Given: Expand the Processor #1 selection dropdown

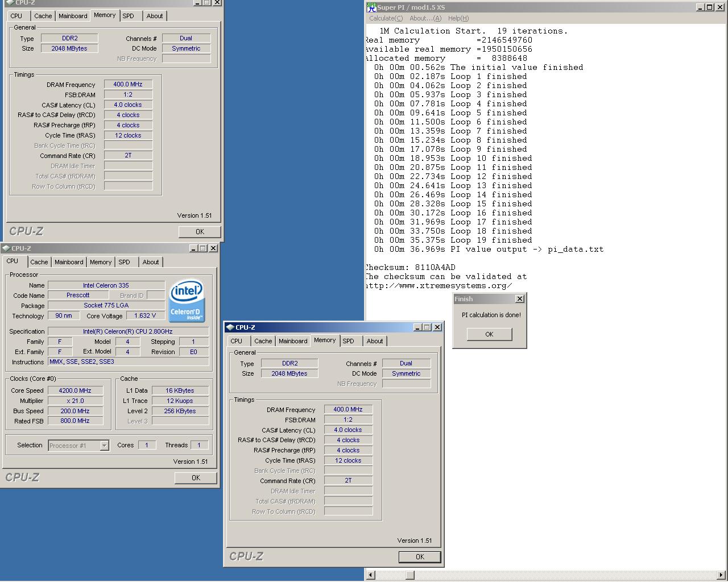Looking at the screenshot, I should pos(104,446).
